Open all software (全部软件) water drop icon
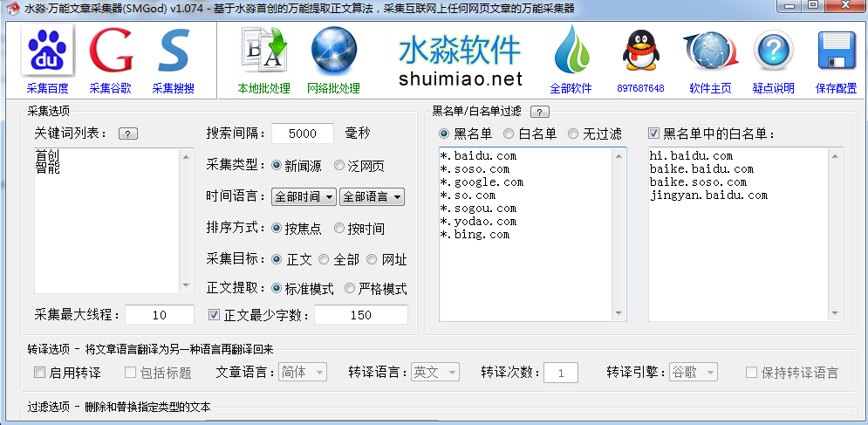The width and height of the screenshot is (868, 425). pos(571,60)
